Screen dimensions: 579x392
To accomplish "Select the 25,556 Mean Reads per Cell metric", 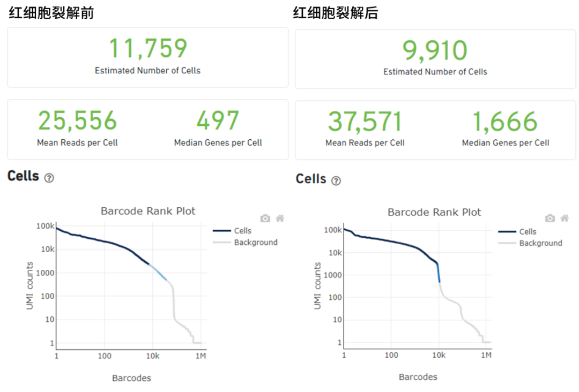I will tap(77, 120).
